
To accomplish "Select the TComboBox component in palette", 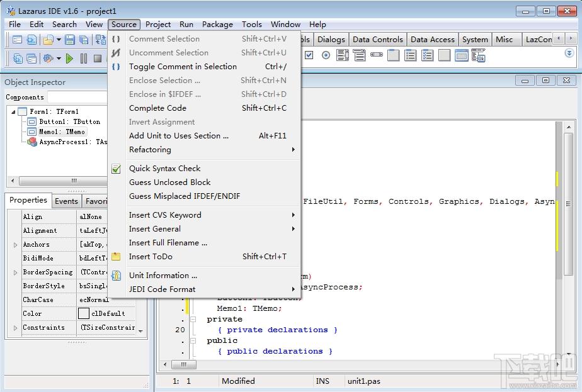I will [x=359, y=55].
